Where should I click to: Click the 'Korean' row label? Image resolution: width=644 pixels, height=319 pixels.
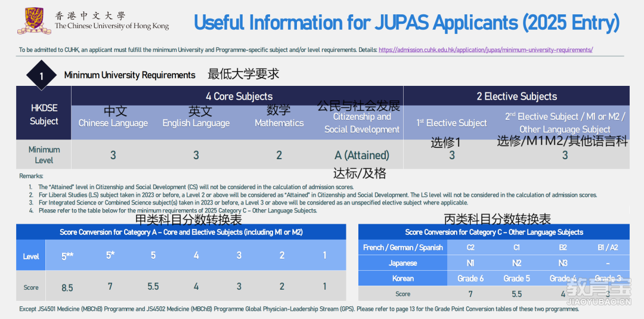coord(403,278)
